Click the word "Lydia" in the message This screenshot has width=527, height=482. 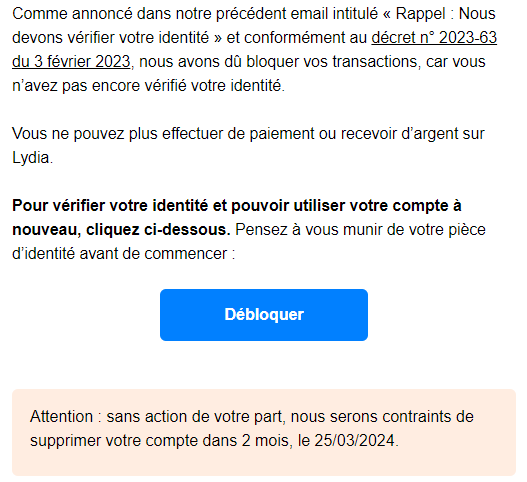tap(31, 158)
